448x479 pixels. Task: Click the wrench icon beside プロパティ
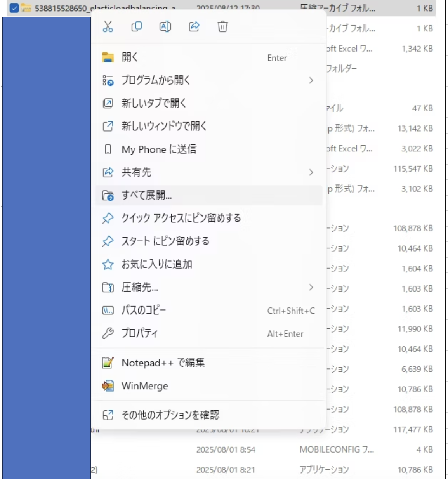[x=108, y=333]
